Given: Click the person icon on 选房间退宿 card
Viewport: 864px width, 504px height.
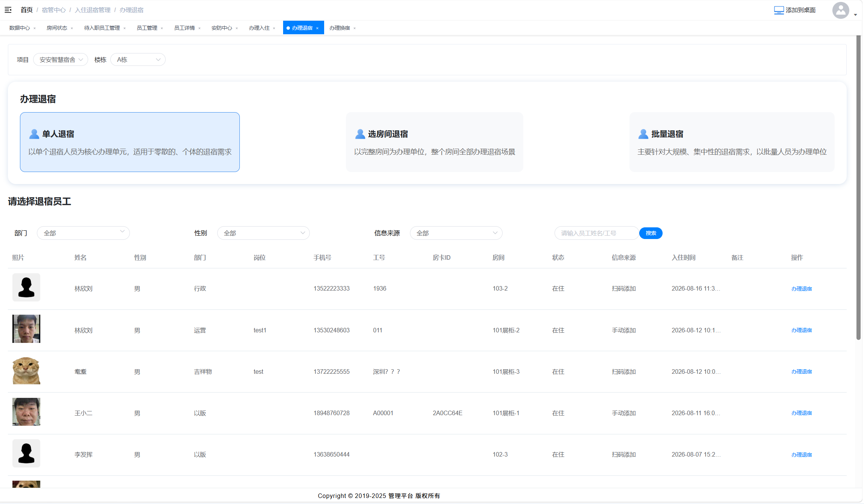Looking at the screenshot, I should pyautogui.click(x=360, y=134).
